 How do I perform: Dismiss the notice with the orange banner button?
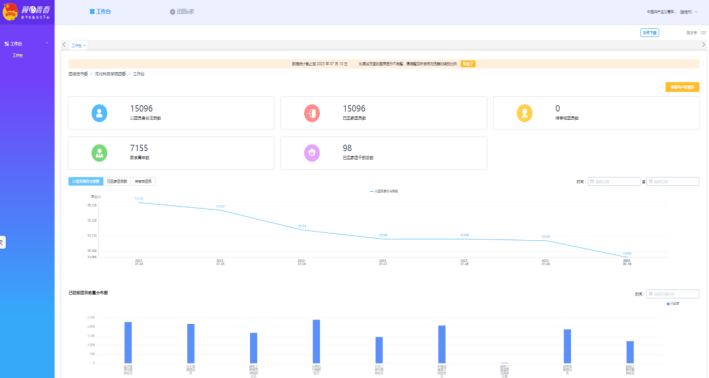[x=468, y=64]
